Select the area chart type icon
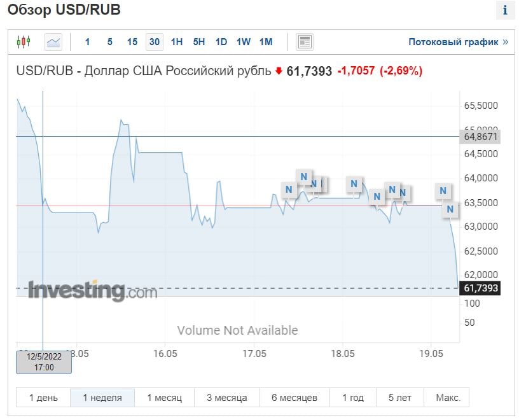This screenshot has height=420, width=519. tap(53, 42)
